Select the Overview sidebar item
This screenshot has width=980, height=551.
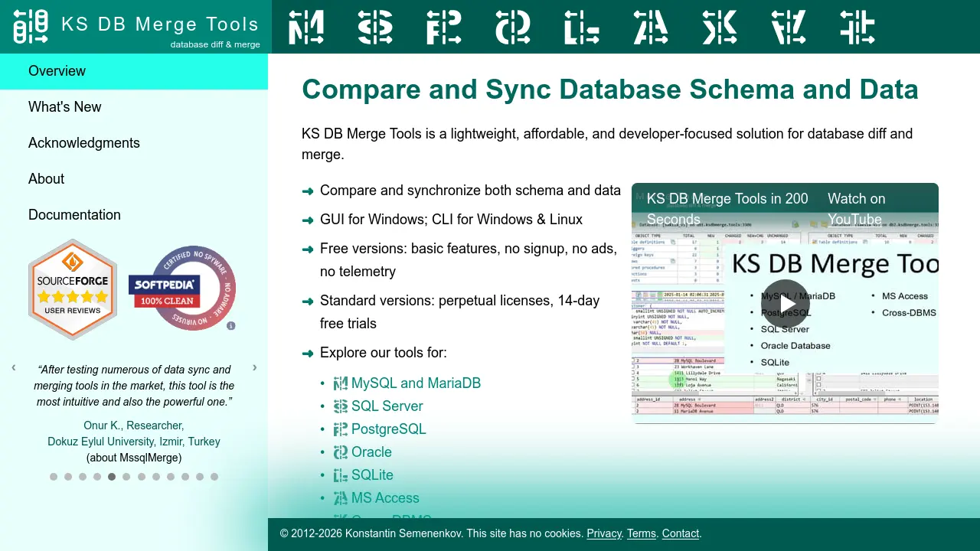point(134,71)
